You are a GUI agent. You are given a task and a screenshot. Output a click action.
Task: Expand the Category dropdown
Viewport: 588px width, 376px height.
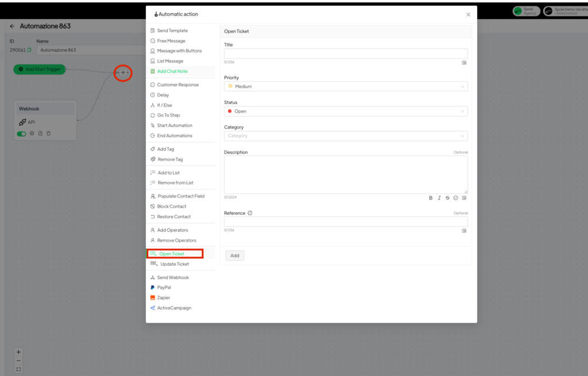[346, 136]
